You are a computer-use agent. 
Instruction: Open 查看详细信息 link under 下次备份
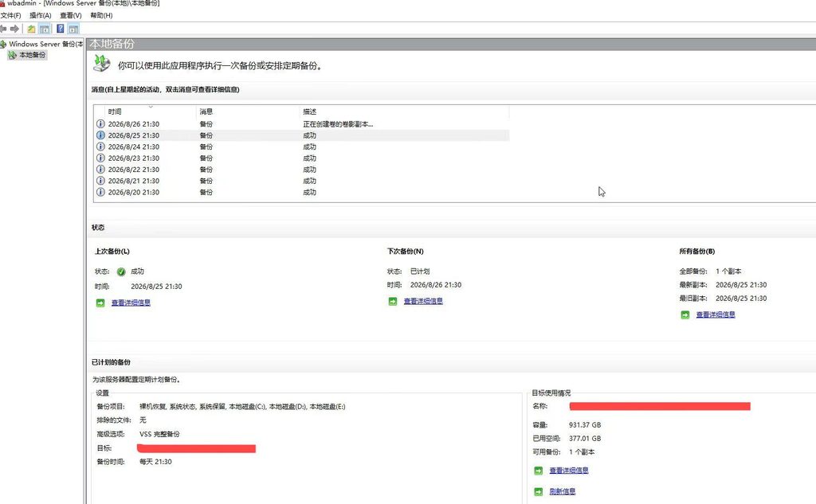[x=424, y=301]
